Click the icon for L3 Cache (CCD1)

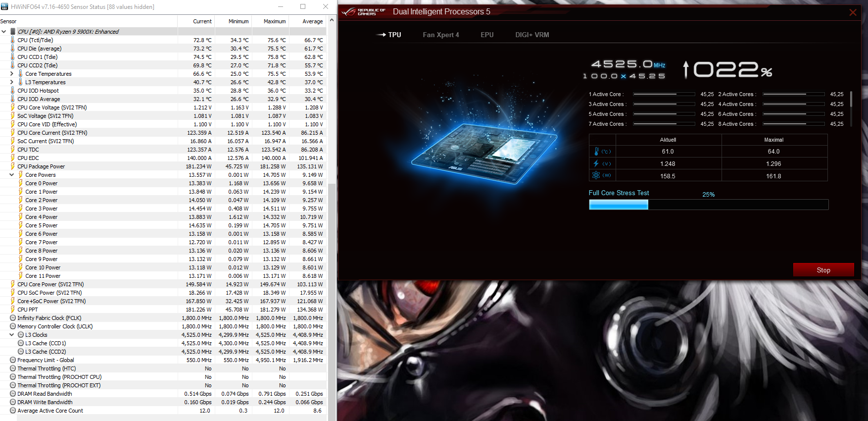21,343
